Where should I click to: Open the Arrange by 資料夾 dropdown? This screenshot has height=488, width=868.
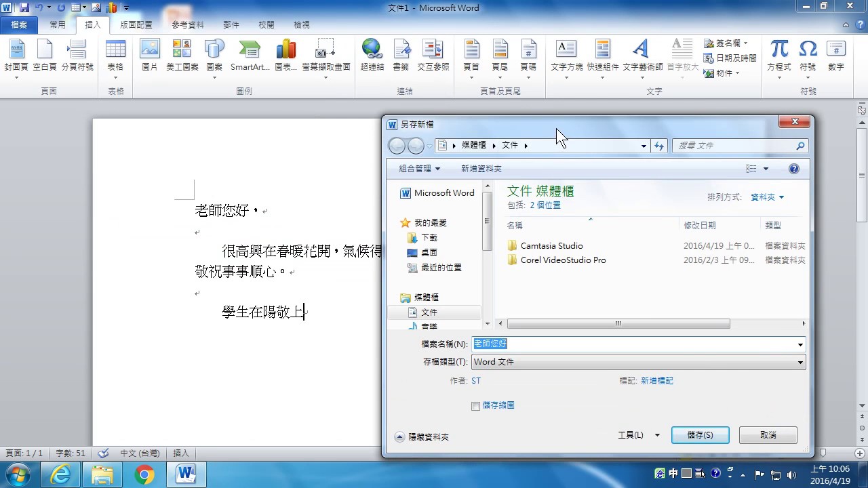tap(767, 197)
